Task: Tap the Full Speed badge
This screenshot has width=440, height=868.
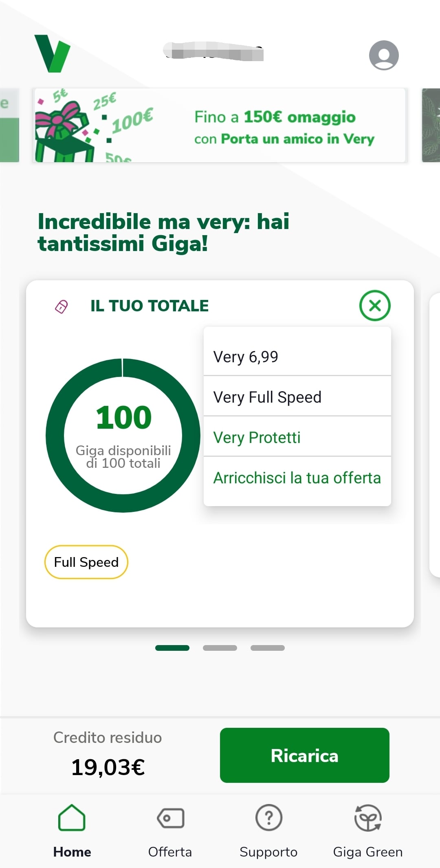Action: point(86,562)
